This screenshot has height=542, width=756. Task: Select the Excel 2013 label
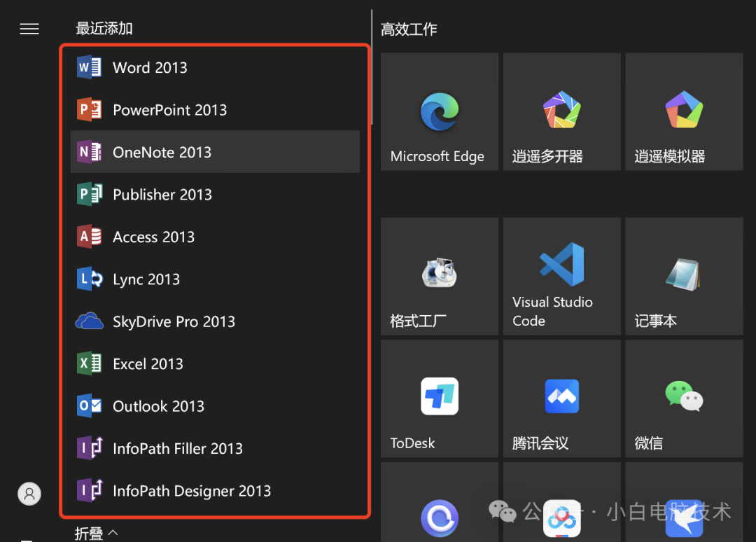148,364
